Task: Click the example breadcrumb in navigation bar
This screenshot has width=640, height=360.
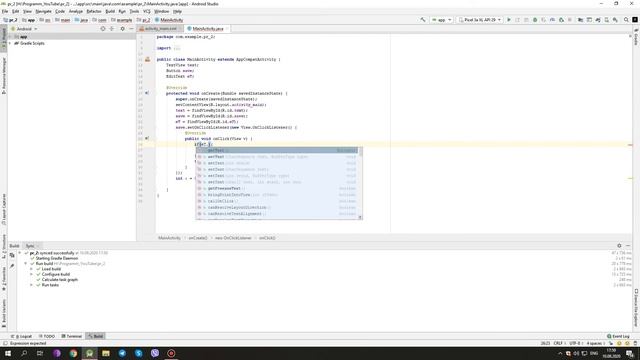Action: [122, 20]
